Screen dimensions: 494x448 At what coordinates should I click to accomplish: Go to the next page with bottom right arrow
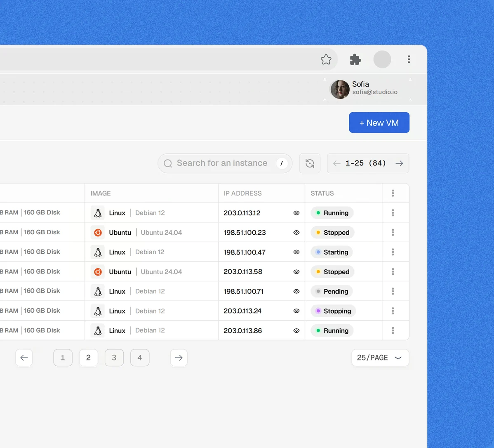click(x=179, y=358)
